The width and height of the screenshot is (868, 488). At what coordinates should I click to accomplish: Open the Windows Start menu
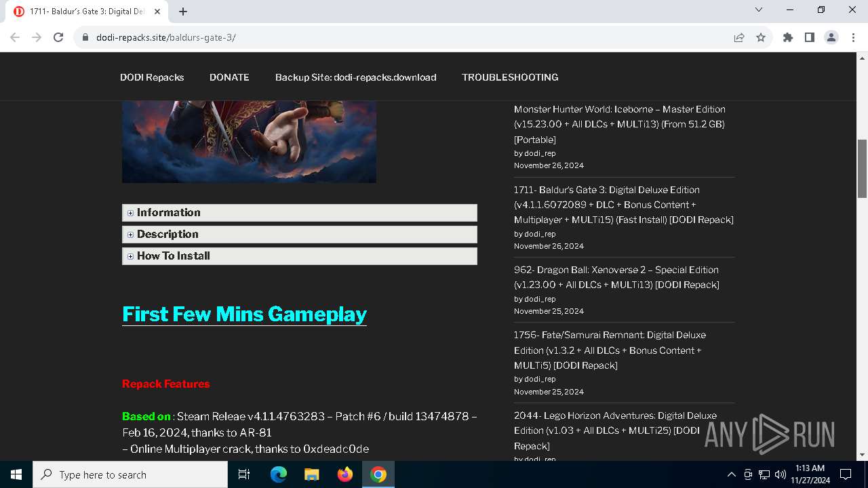[16, 474]
